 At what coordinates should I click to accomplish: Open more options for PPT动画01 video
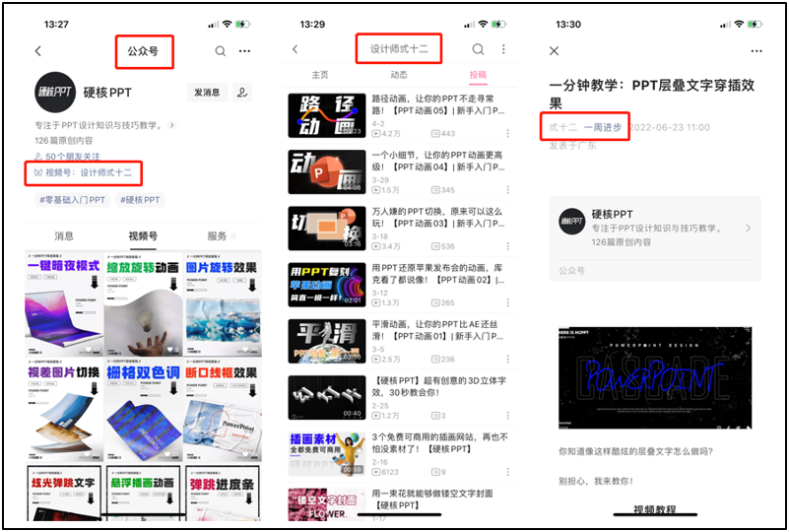pos(507,359)
